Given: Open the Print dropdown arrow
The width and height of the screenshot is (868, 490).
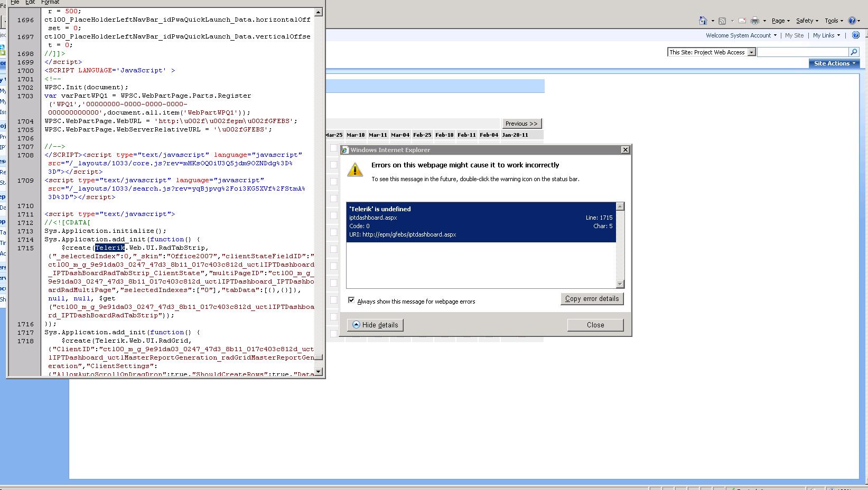Looking at the screenshot, I should (764, 21).
